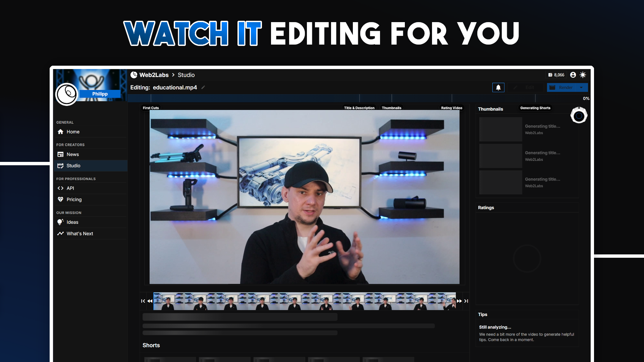Click the Title & Description progress marker

[359, 108]
